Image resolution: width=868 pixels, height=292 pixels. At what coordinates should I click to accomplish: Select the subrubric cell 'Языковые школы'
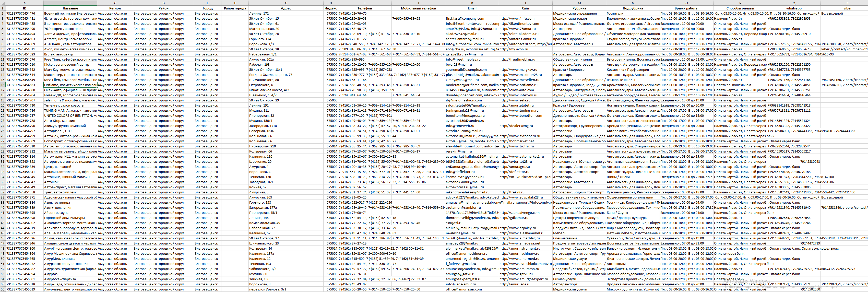pos(633,80)
